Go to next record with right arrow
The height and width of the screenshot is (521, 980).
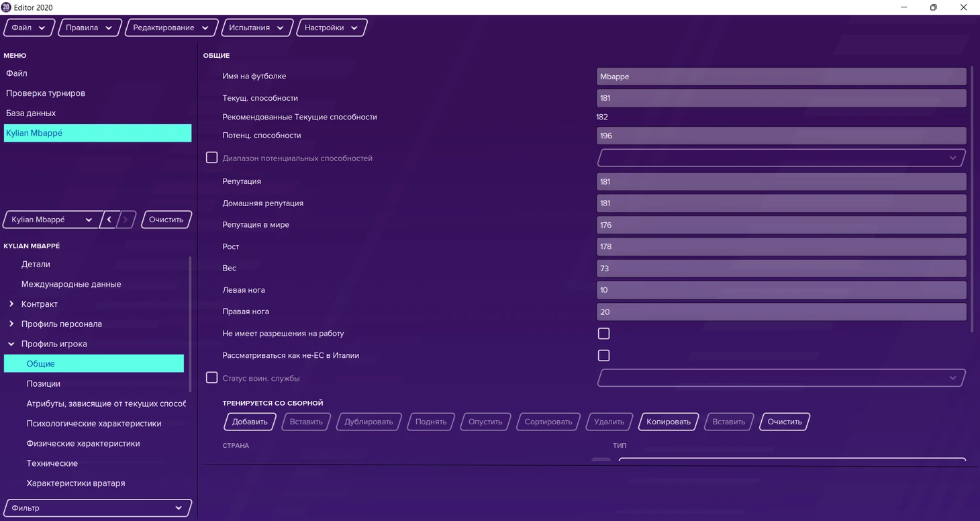pos(126,220)
